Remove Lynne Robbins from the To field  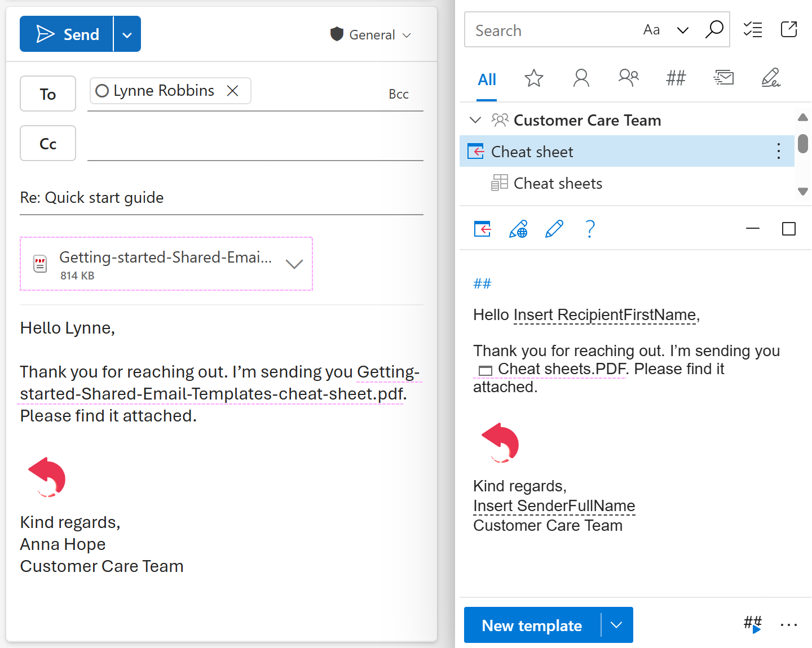[233, 90]
